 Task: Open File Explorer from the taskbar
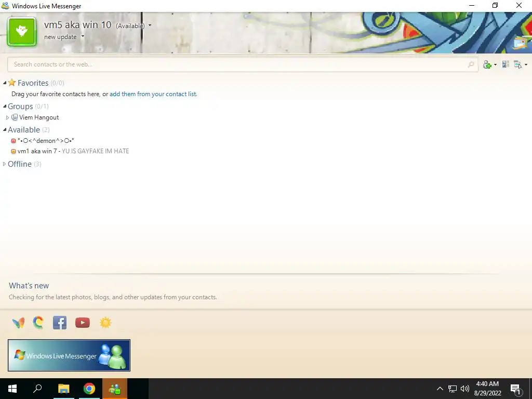[63, 389]
